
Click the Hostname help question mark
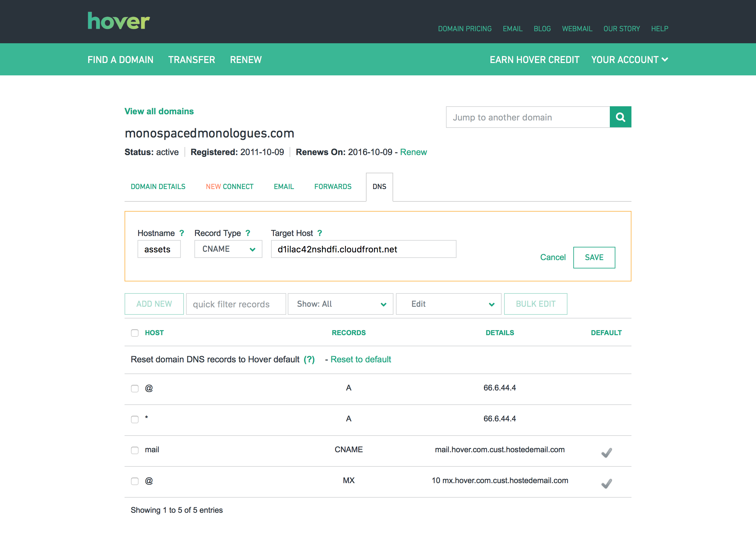coord(182,233)
